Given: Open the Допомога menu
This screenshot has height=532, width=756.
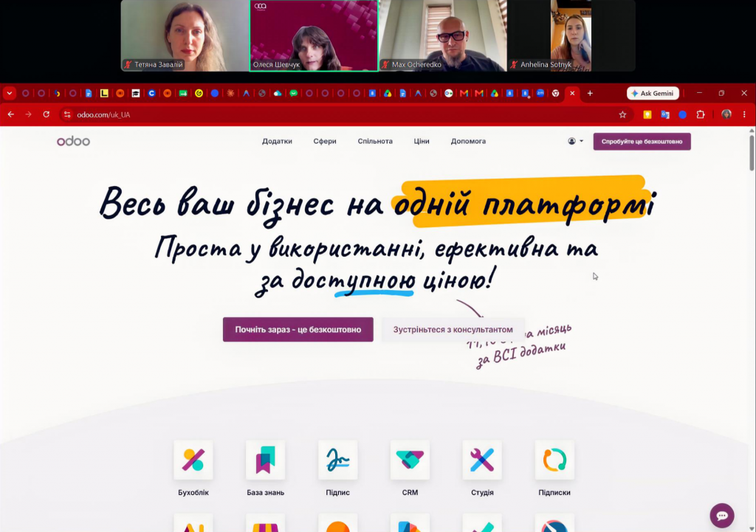Looking at the screenshot, I should 468,141.
